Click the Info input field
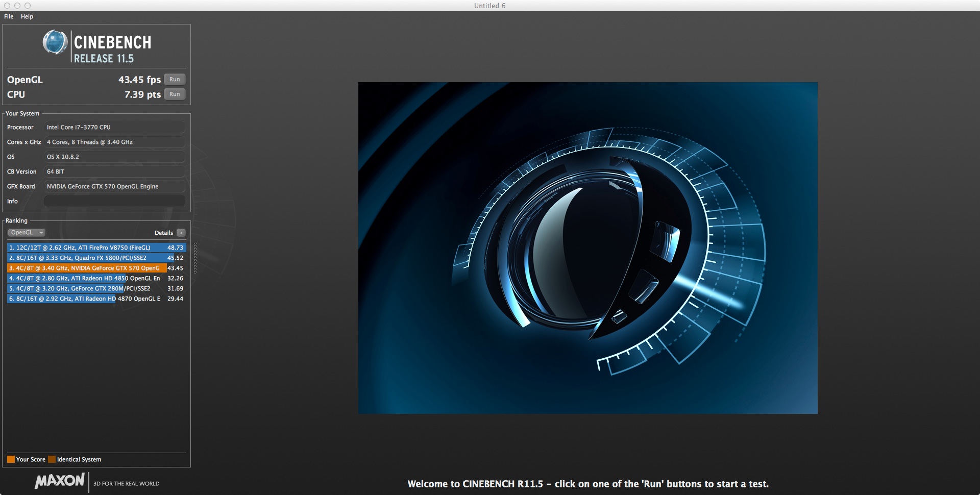This screenshot has height=495, width=980. tap(114, 201)
